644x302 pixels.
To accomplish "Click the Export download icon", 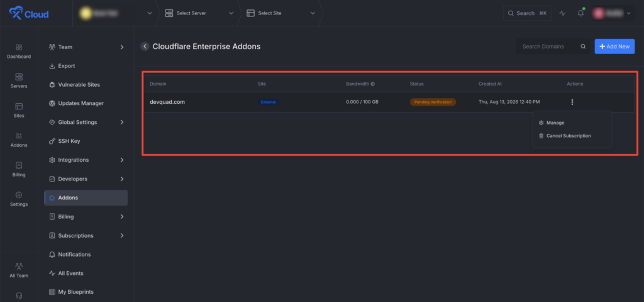I will pyautogui.click(x=52, y=65).
